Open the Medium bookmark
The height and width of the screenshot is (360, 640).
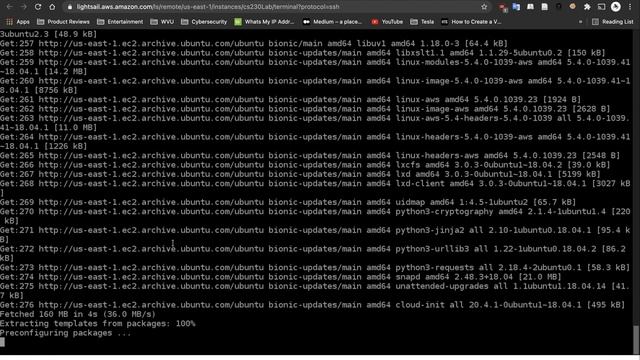click(x=332, y=22)
